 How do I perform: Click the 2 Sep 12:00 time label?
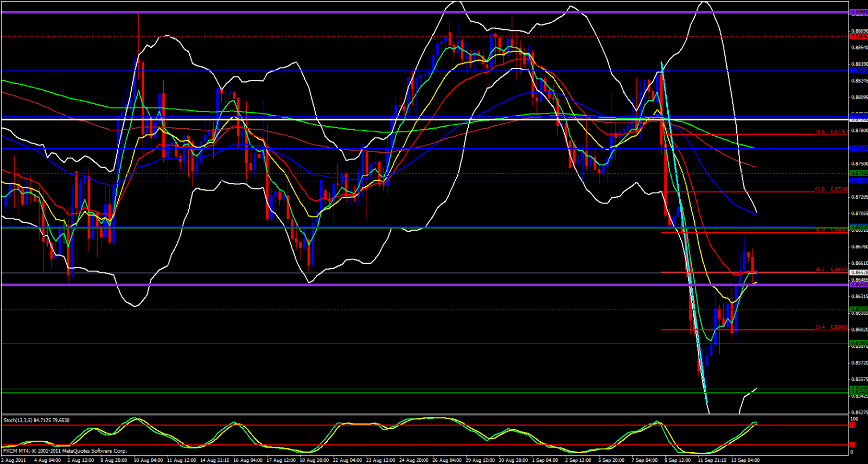tap(578, 460)
